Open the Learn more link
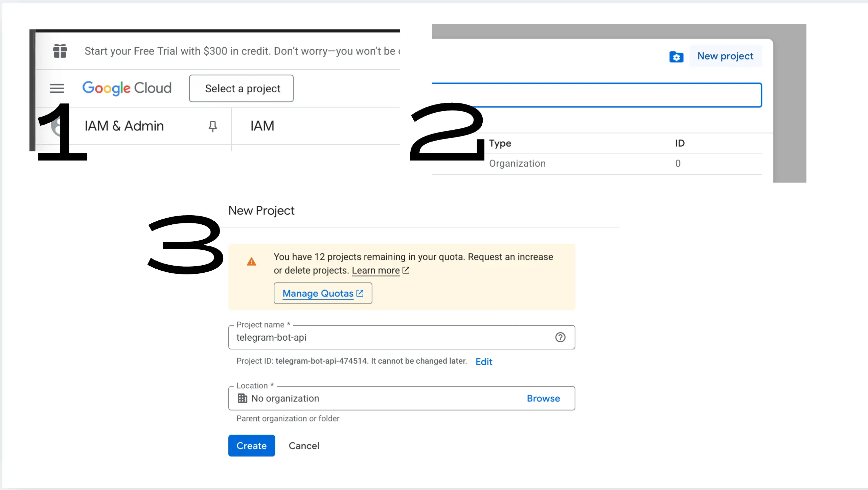Image resolution: width=868 pixels, height=490 pixels. (x=375, y=271)
